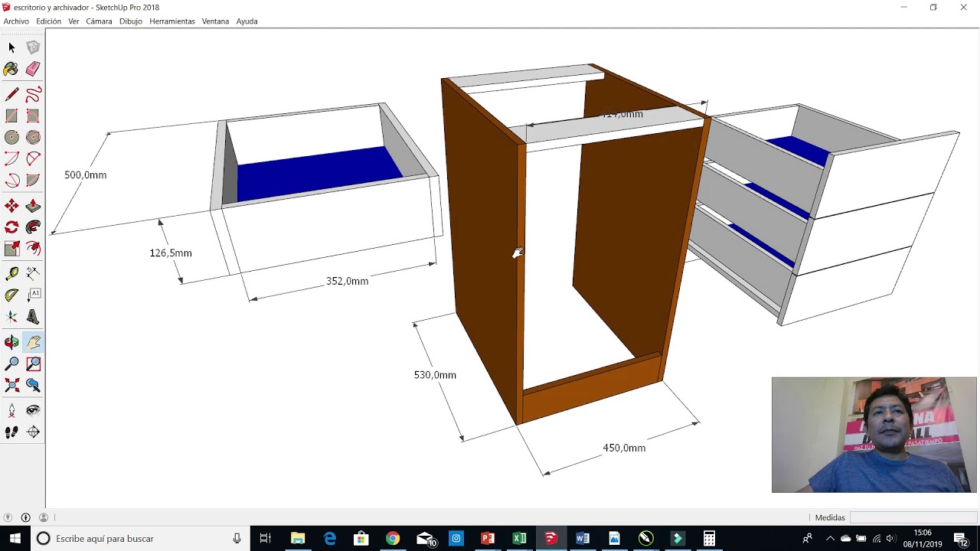The height and width of the screenshot is (551, 980).
Task: Select the 3D Text tool
Action: 33,317
